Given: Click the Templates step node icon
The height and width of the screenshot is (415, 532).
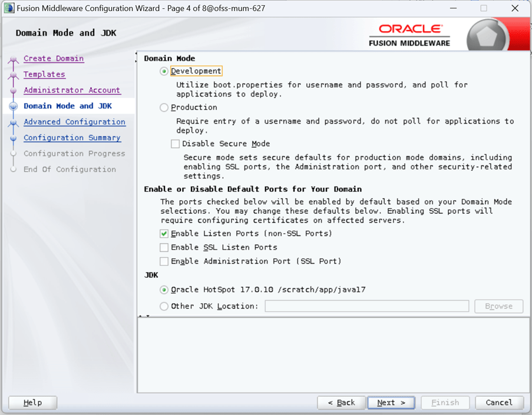Looking at the screenshot, I should [x=14, y=75].
